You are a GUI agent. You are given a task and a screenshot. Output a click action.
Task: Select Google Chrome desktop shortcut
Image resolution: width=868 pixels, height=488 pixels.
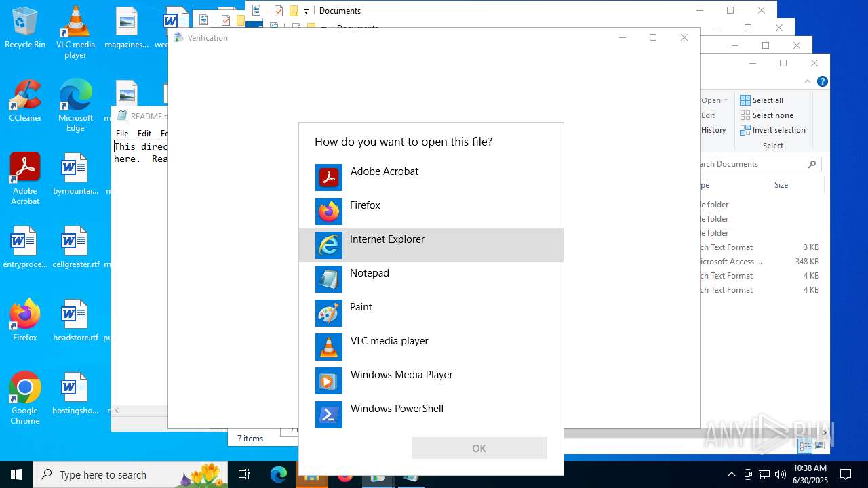(25, 399)
